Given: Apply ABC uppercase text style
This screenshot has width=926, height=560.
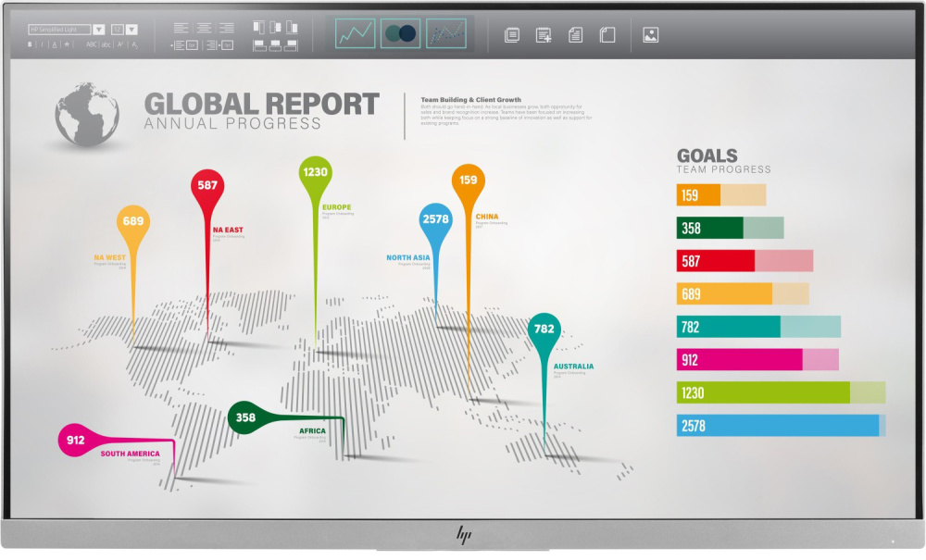Looking at the screenshot, I should [92, 44].
